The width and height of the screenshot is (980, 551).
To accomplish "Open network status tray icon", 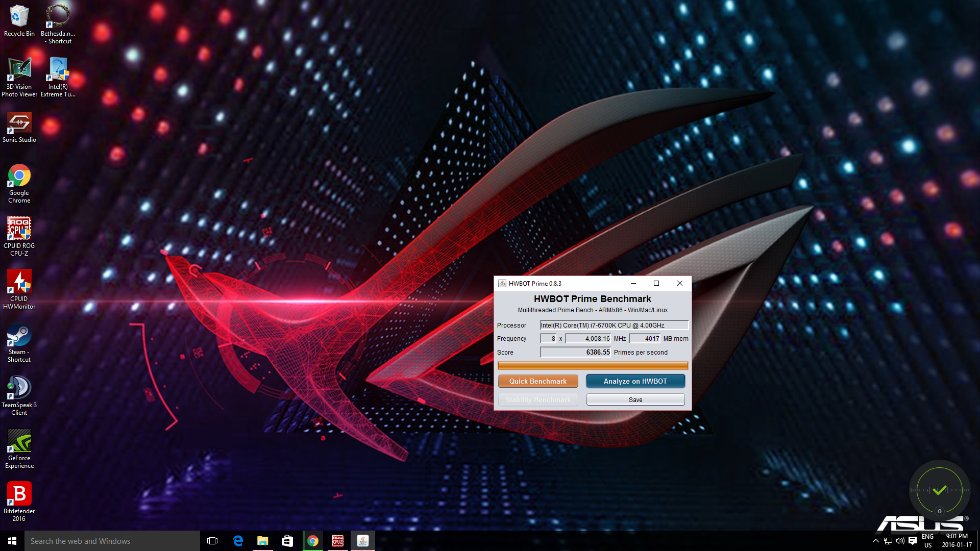I will tap(888, 541).
